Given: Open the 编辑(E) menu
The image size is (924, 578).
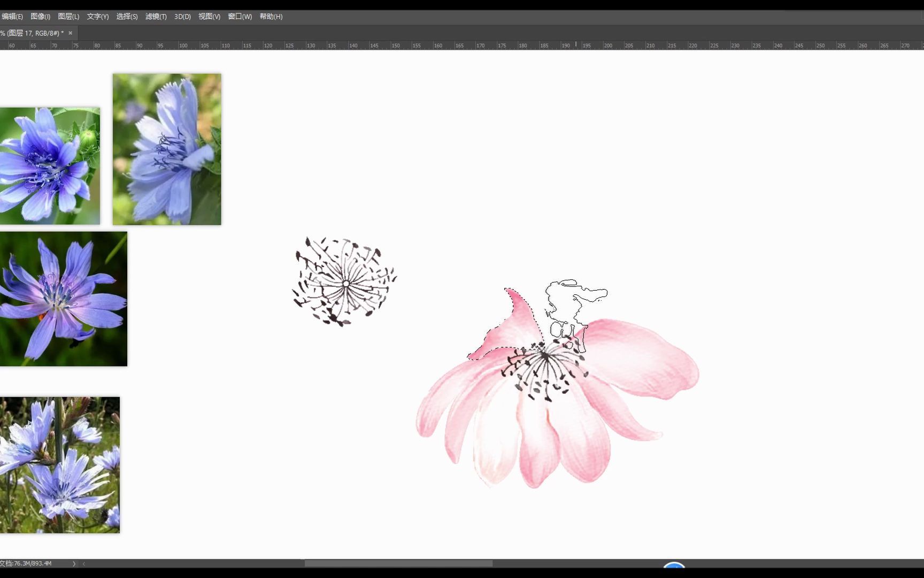Looking at the screenshot, I should [12, 17].
